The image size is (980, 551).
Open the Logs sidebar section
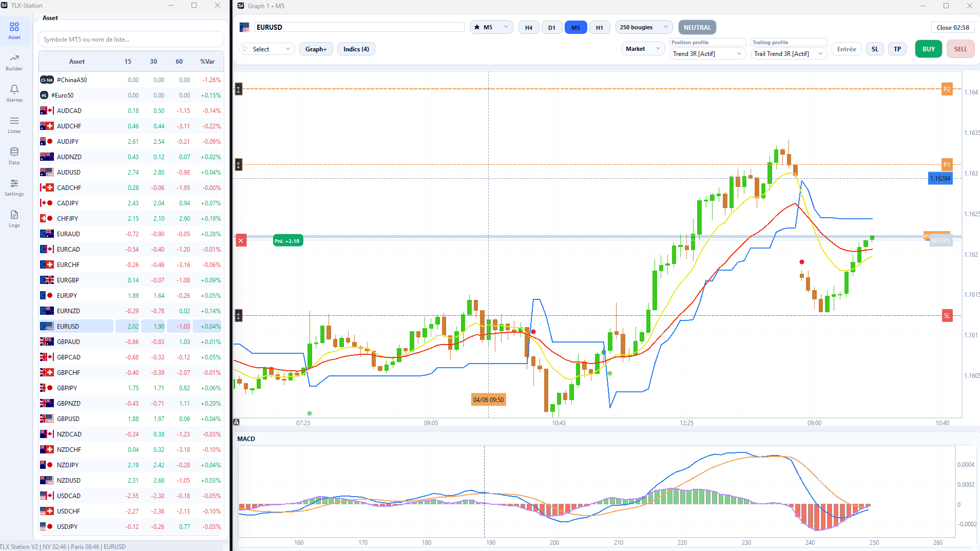pyautogui.click(x=14, y=219)
